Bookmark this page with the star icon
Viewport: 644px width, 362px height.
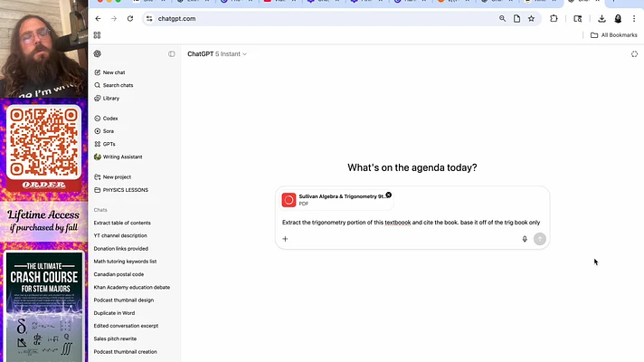coord(532,18)
